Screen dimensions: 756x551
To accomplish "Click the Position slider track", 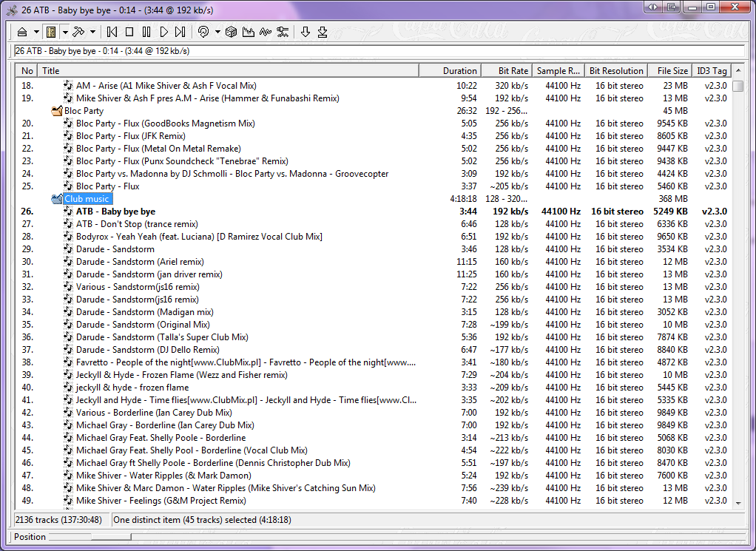I will pos(396,536).
